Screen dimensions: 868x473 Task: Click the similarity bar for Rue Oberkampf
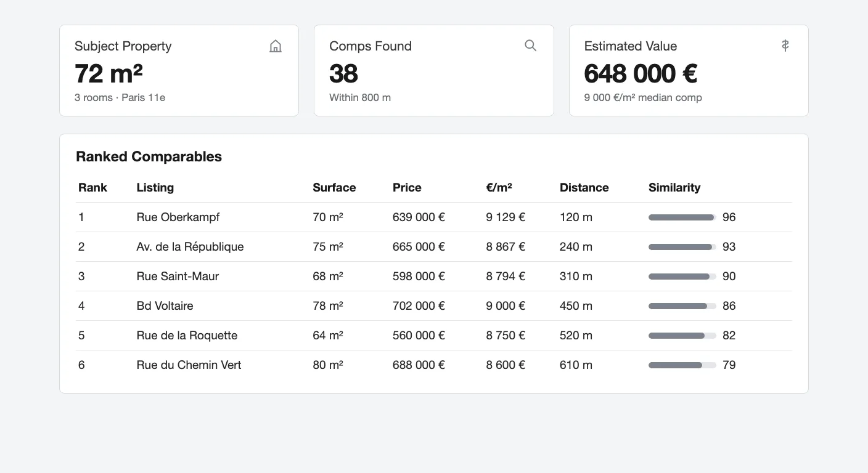[x=682, y=217]
